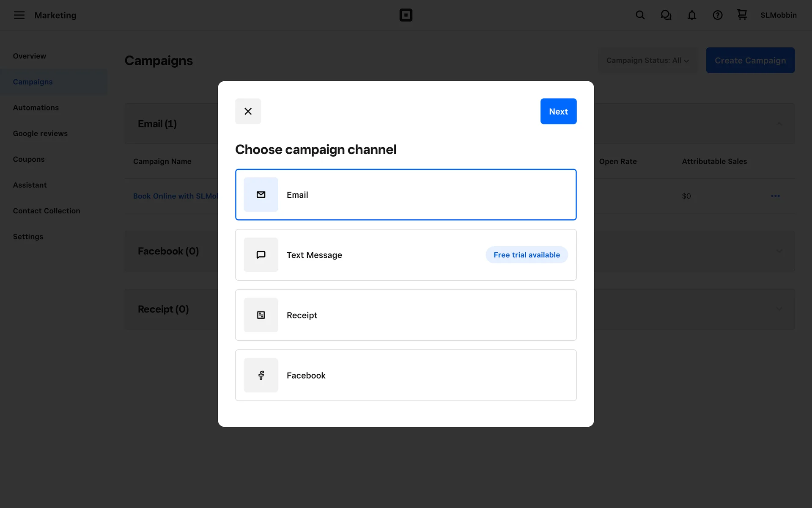Click the Square logo icon
The height and width of the screenshot is (508, 812).
tap(406, 15)
